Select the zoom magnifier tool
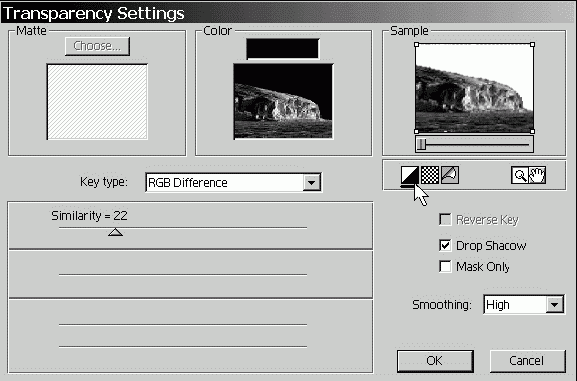 [x=520, y=175]
